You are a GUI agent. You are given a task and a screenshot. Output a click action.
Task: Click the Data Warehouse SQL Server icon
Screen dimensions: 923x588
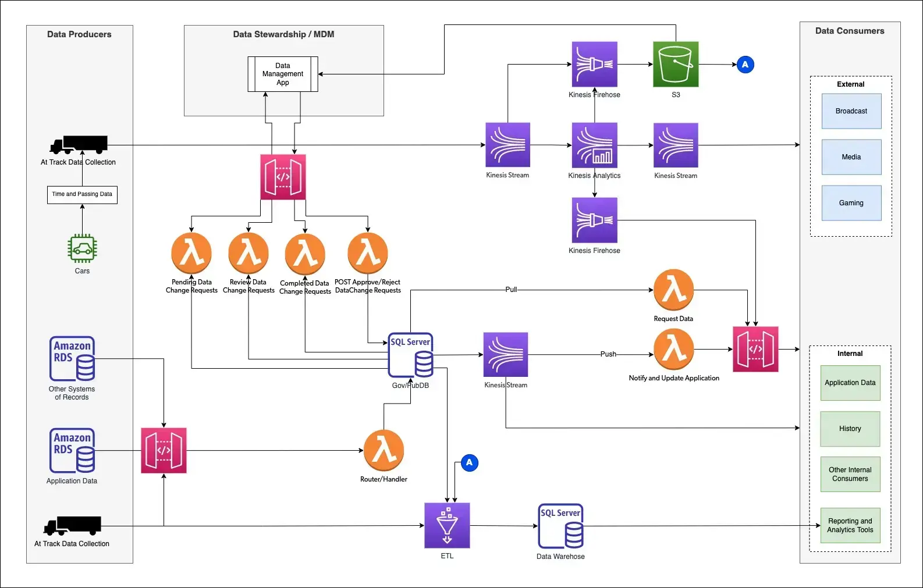[x=560, y=526]
